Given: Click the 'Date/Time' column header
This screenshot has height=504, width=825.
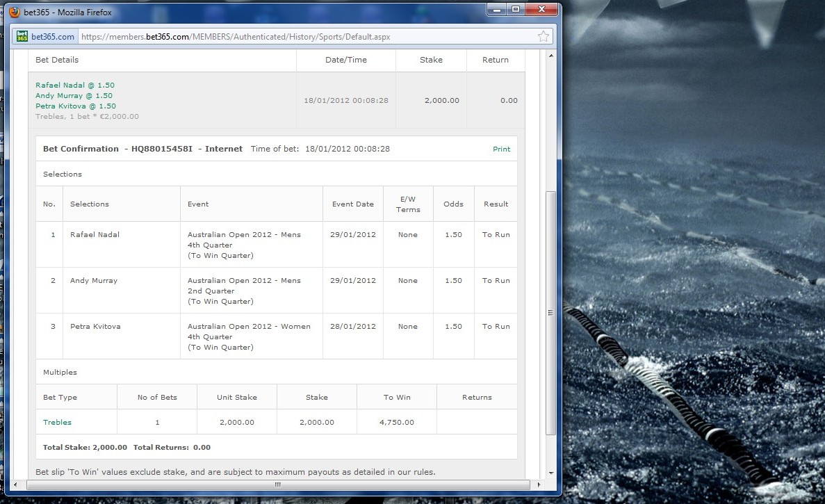Looking at the screenshot, I should point(345,60).
